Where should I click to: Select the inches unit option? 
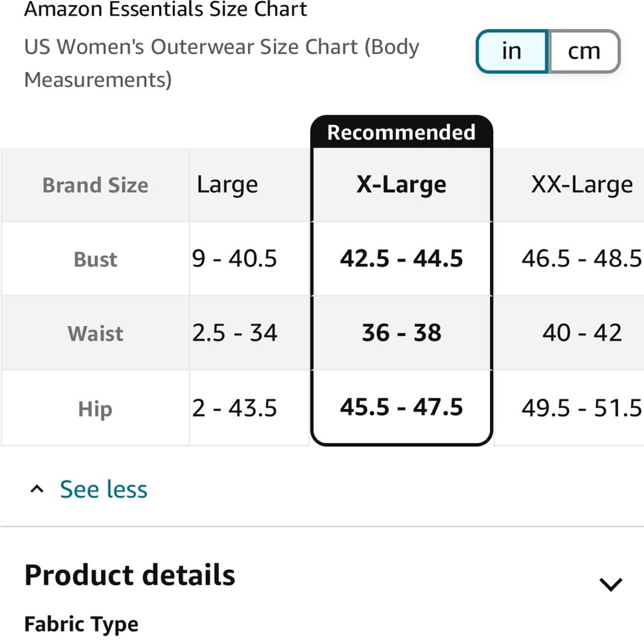point(511,52)
